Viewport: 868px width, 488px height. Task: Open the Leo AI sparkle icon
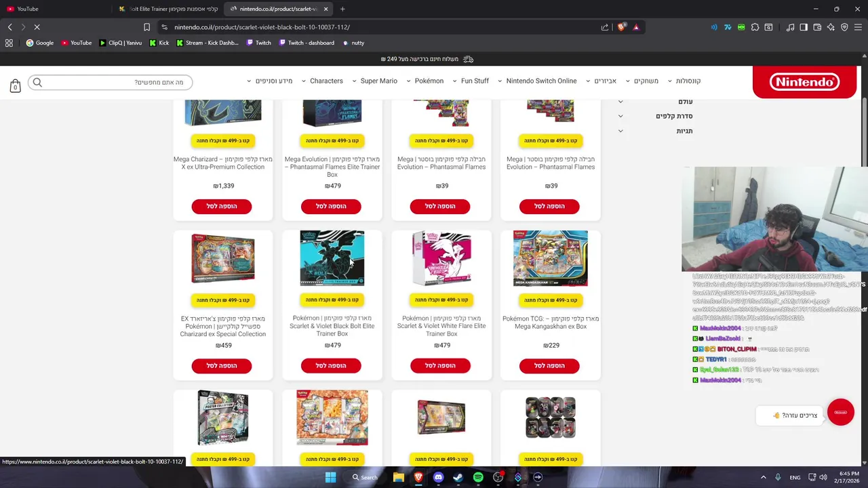(x=831, y=27)
